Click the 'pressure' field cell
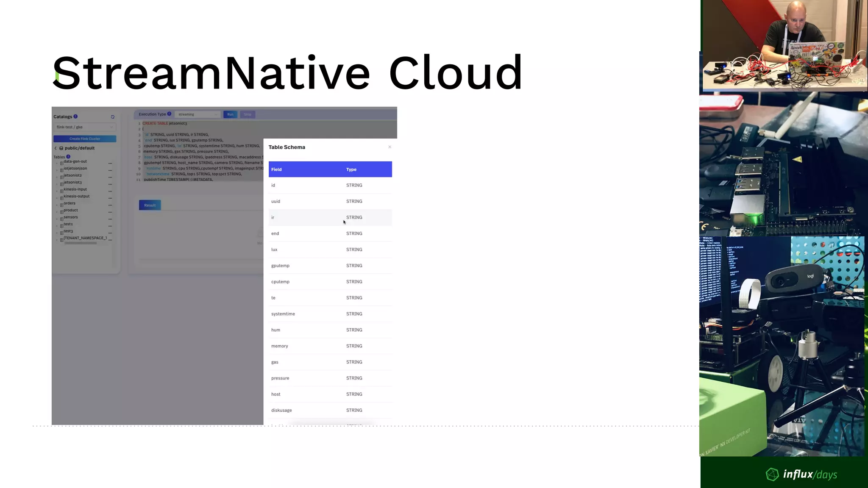 (x=280, y=378)
